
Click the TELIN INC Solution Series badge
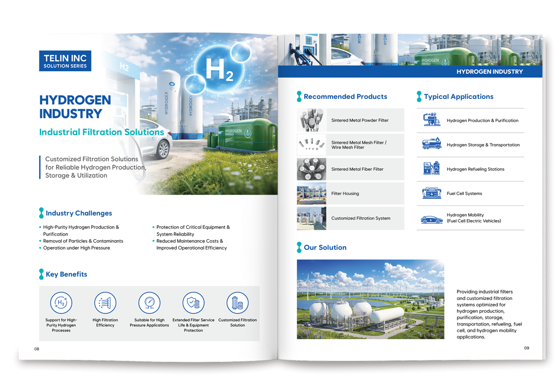pos(65,61)
